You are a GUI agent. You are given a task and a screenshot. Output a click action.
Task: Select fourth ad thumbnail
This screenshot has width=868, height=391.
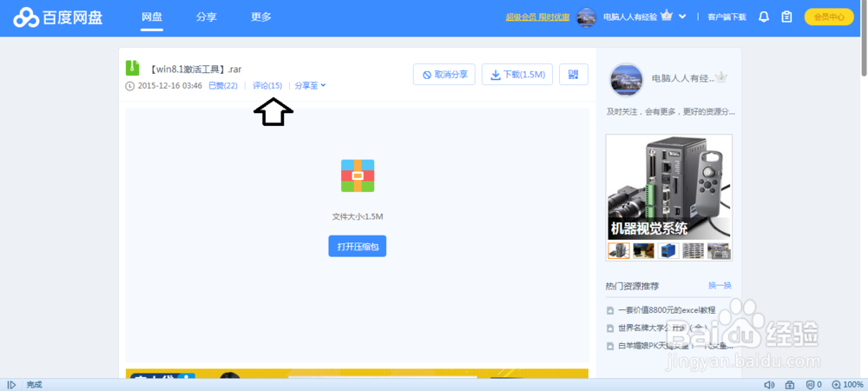694,250
